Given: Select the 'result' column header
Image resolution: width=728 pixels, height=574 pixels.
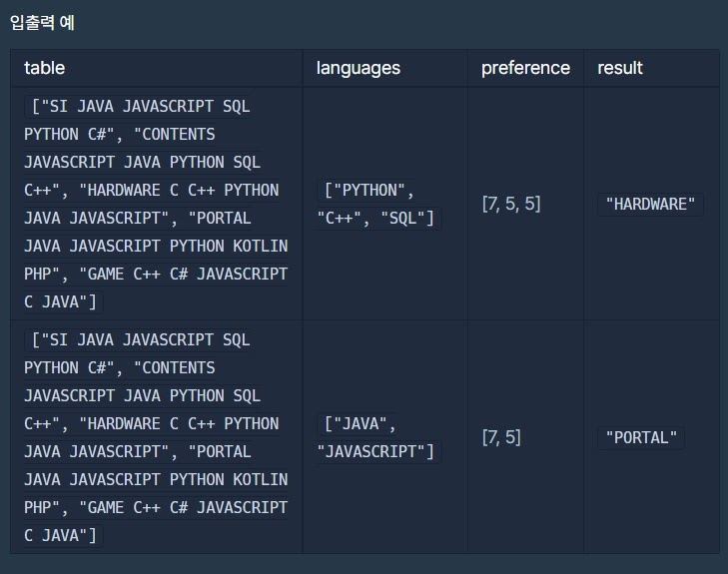Looking at the screenshot, I should tap(620, 68).
